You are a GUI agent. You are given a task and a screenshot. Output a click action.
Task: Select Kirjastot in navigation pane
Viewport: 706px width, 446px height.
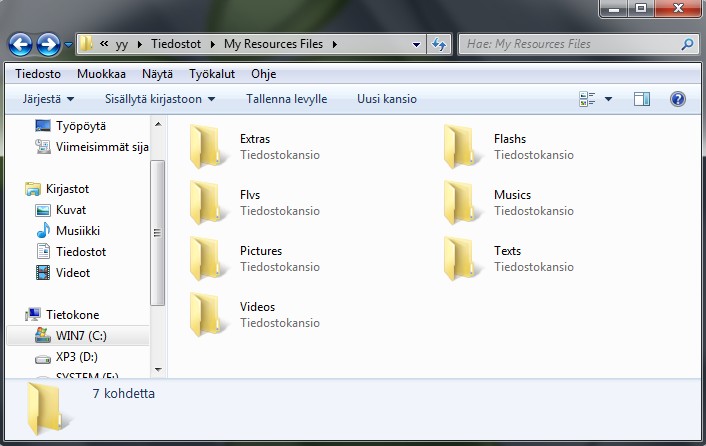tap(67, 189)
